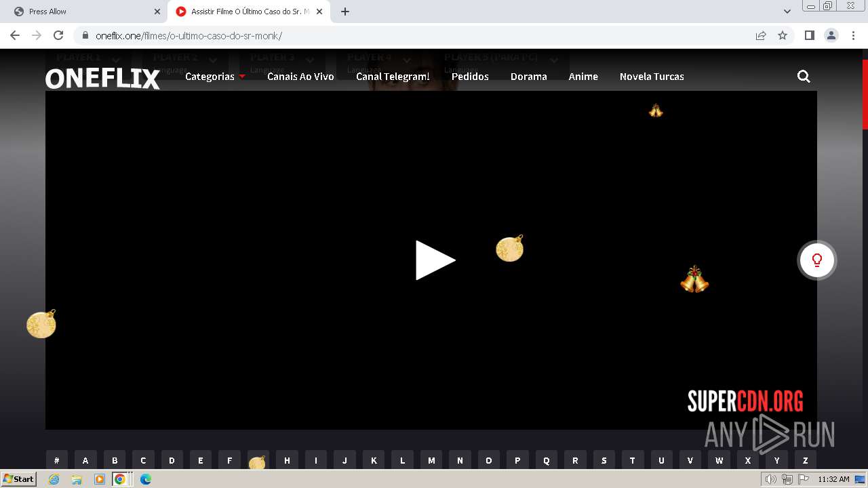This screenshot has width=868, height=488.
Task: Click the ONEFLIX logo
Action: [102, 79]
